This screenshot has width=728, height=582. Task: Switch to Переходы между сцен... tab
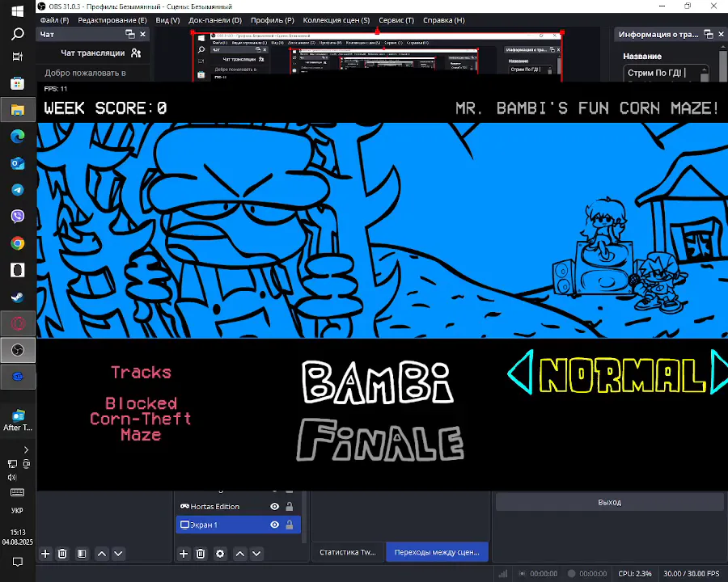437,552
